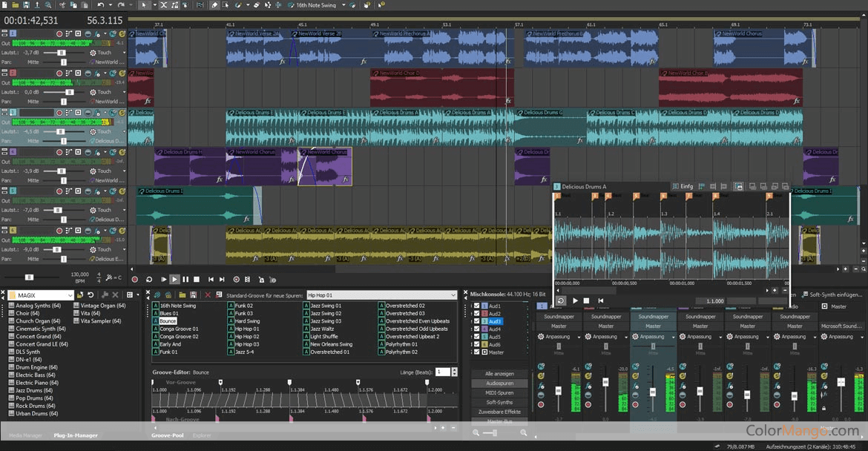Jump to start with the transport skip-back button
The height and width of the screenshot is (451, 868).
pos(211,280)
